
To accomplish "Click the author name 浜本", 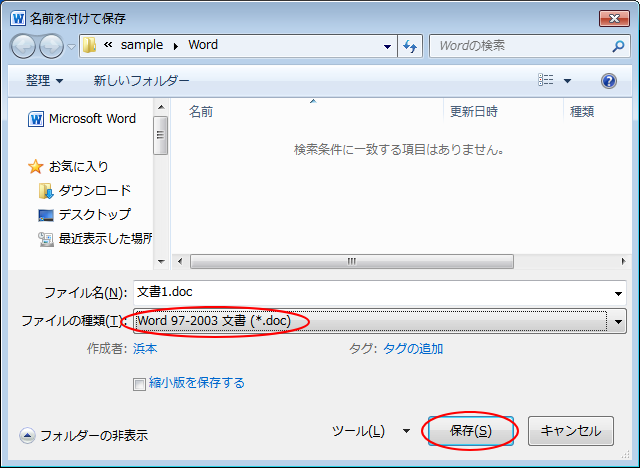I will 145,349.
